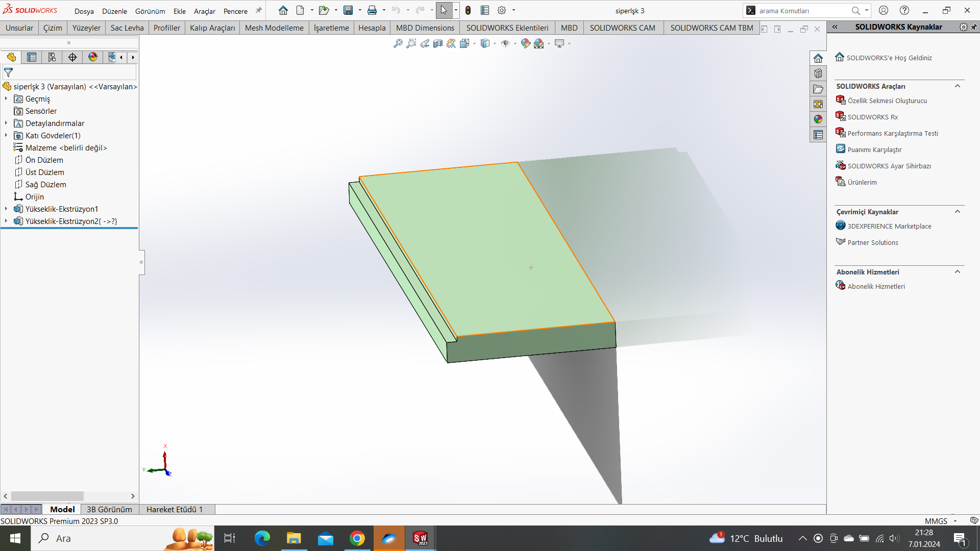Select the Section View icon
980x551 pixels.
click(x=438, y=44)
